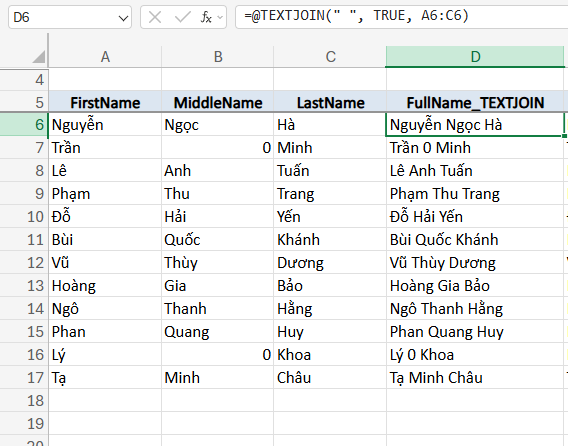This screenshot has height=446, width=568.
Task: Click the FirstName header cell
Action: coord(105,103)
